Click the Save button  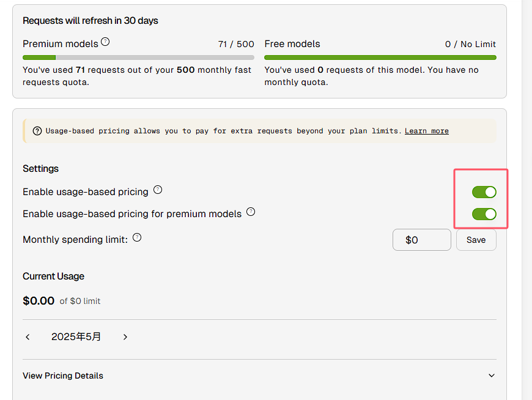click(x=476, y=240)
